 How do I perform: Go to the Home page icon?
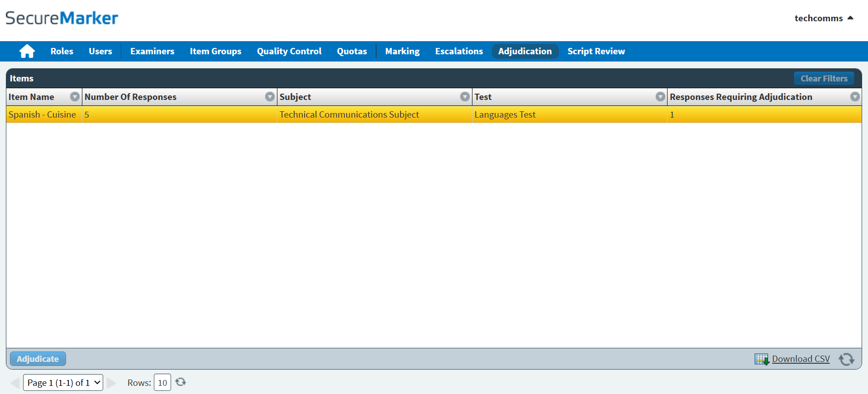27,52
